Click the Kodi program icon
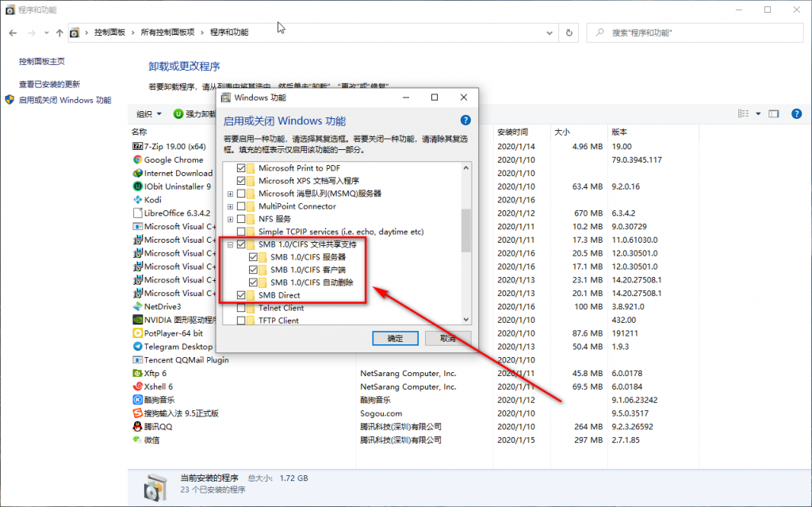The width and height of the screenshot is (812, 507). click(x=137, y=200)
